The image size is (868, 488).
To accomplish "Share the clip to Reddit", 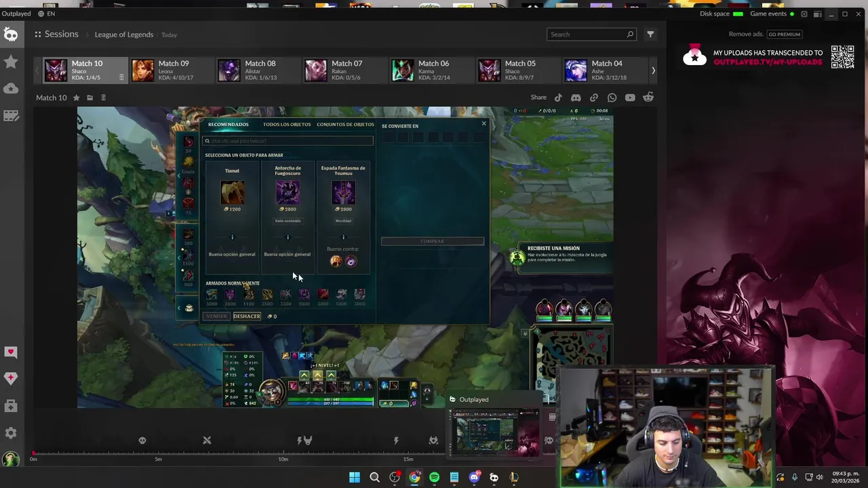I will (x=648, y=98).
